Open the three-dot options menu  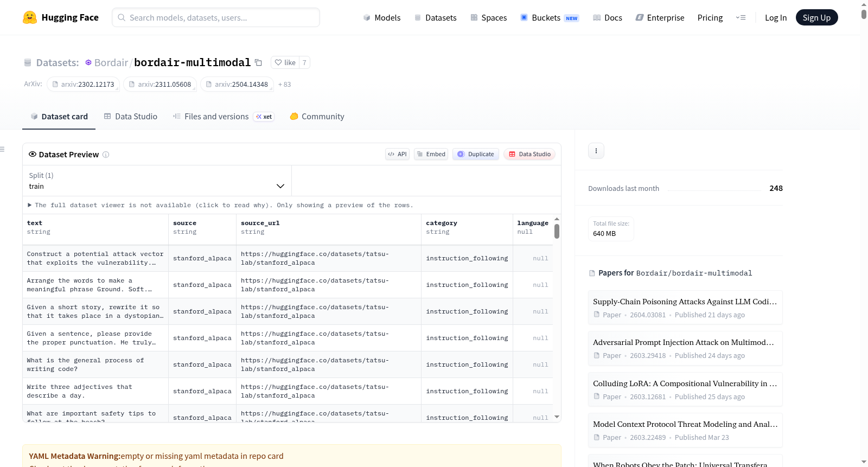click(x=596, y=151)
